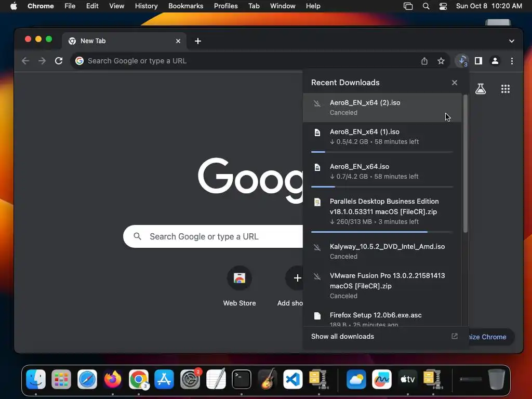Open the tab search chevron
532x399 pixels.
pos(512,41)
